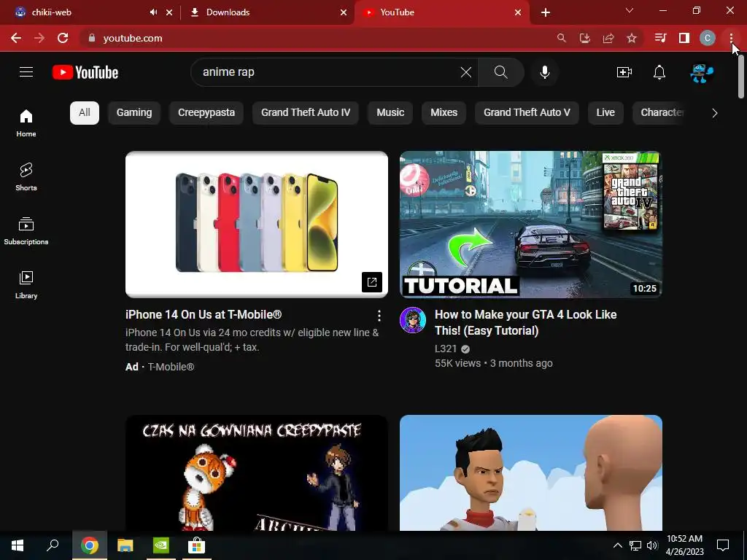Open the YouTube hamburger guide menu
This screenshot has height=560, width=747.
(x=26, y=72)
